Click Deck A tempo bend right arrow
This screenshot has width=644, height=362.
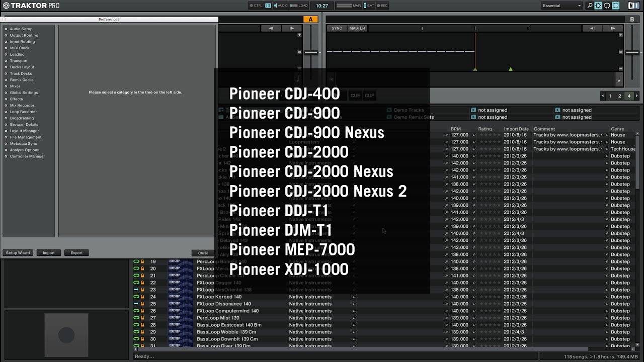coord(291,28)
